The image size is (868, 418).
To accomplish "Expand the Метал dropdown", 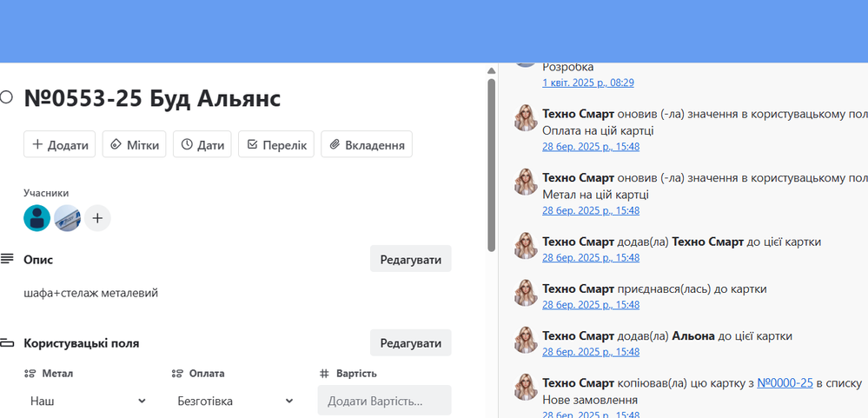I will 87,401.
